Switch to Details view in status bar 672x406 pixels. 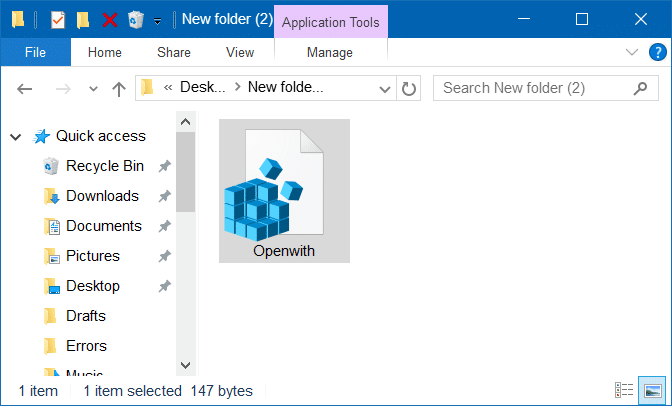click(624, 390)
